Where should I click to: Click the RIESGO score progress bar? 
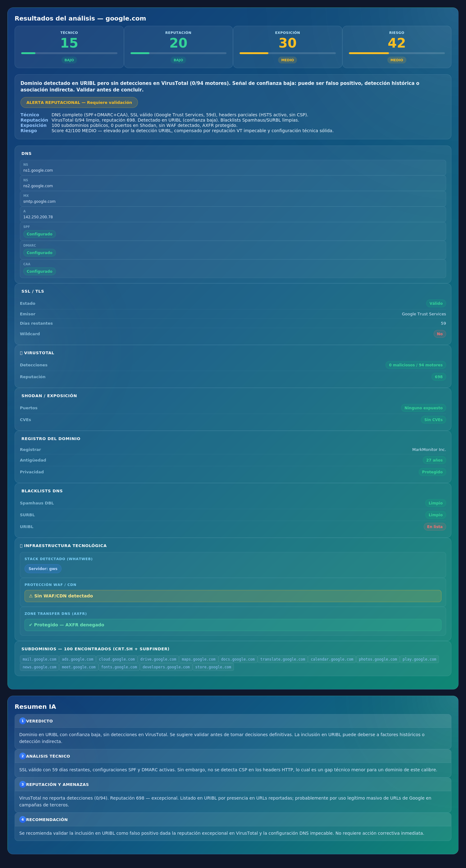(x=397, y=53)
